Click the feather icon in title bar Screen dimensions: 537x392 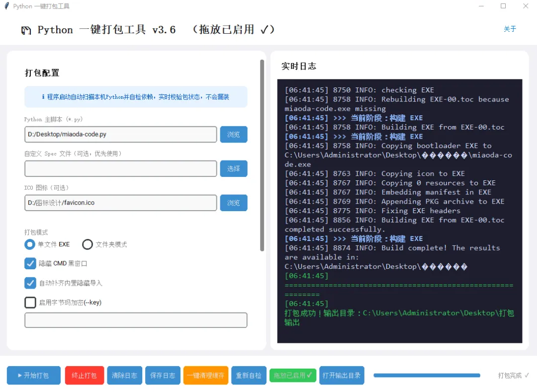tap(6, 6)
